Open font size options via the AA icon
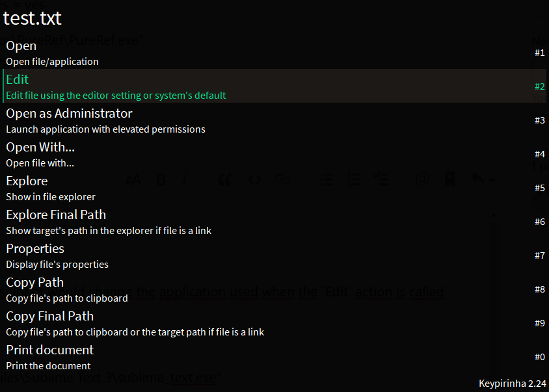The width and height of the screenshot is (549, 392). coord(133,179)
